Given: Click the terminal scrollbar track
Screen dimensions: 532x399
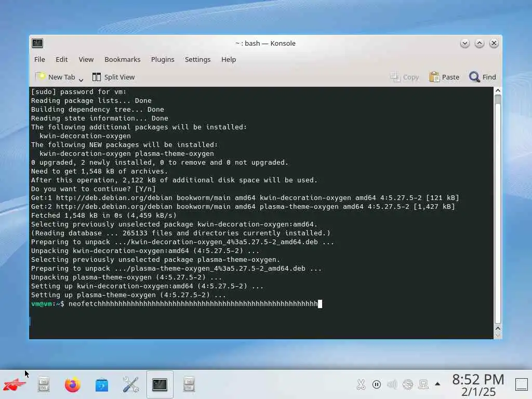Looking at the screenshot, I should pyautogui.click(x=498, y=209).
